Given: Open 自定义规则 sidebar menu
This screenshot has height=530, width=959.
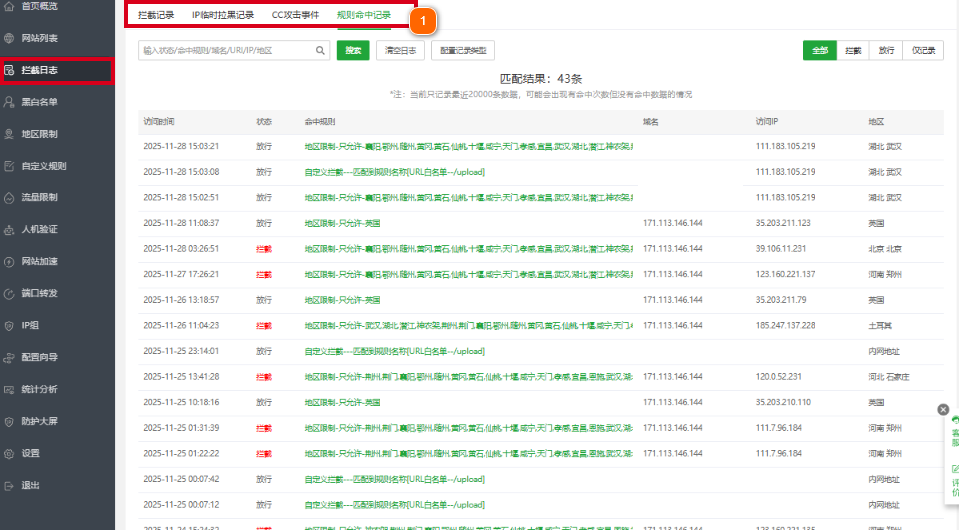Looking at the screenshot, I should [44, 166].
